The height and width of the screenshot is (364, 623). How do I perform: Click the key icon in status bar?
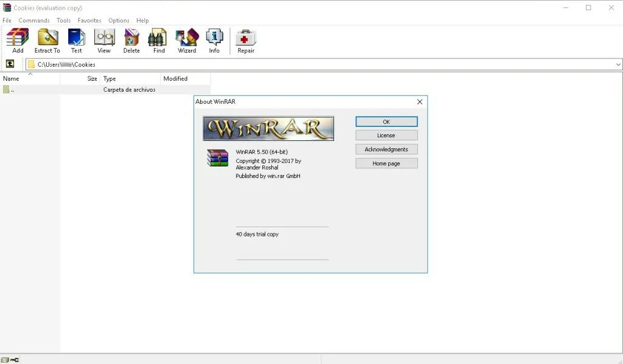15,360
